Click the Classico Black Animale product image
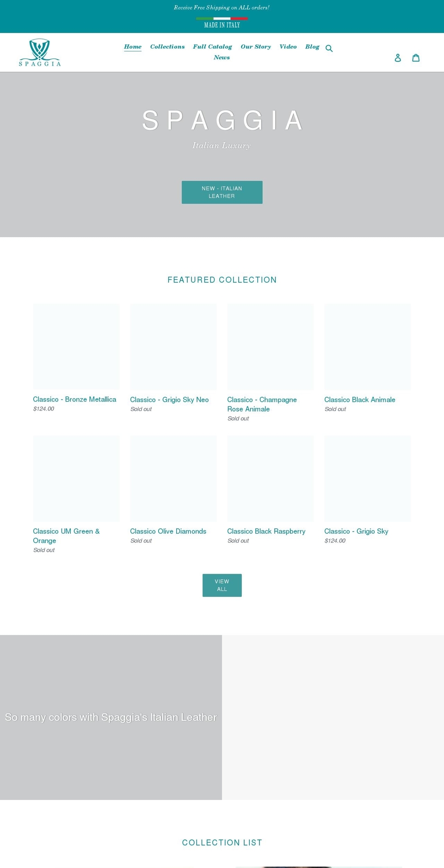This screenshot has height=868, width=444. [x=368, y=347]
